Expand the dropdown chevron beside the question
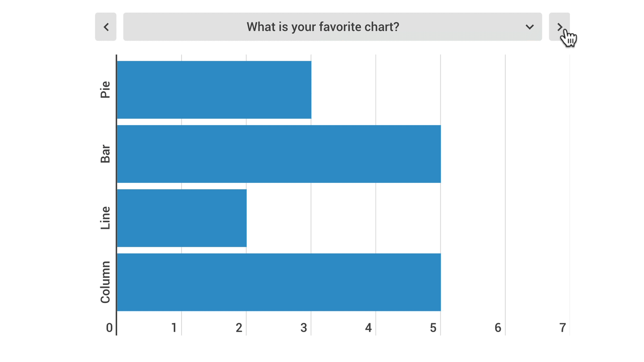 [530, 27]
